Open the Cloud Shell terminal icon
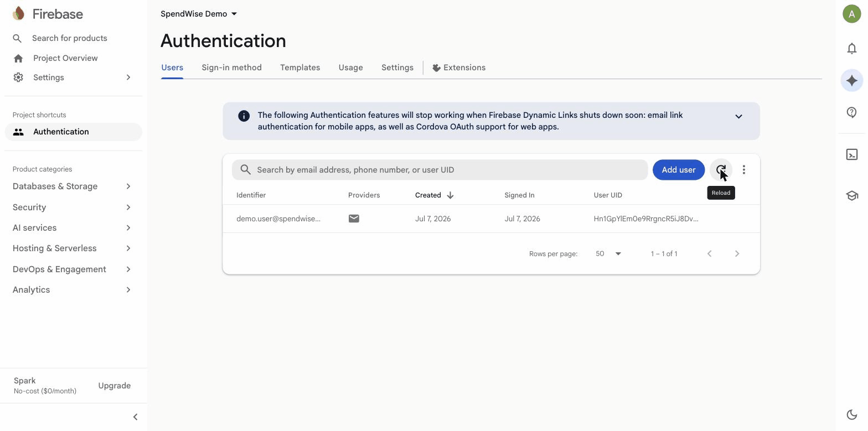The width and height of the screenshot is (868, 431). coord(852,154)
